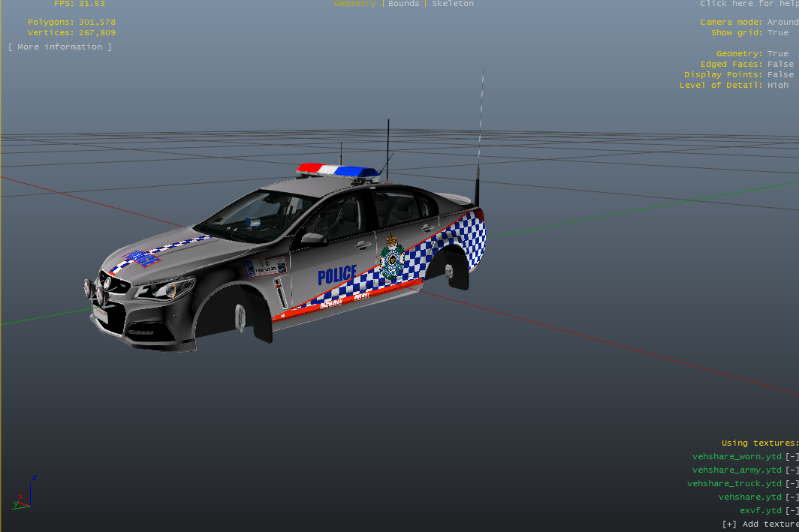The image size is (799, 532).
Task: Click the XYZ axis gizmo
Action: [23, 494]
